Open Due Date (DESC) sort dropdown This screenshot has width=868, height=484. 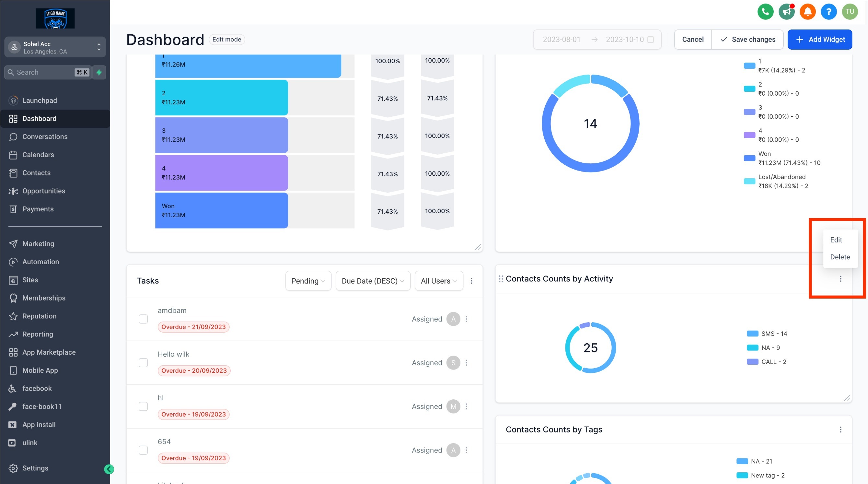[x=373, y=281]
